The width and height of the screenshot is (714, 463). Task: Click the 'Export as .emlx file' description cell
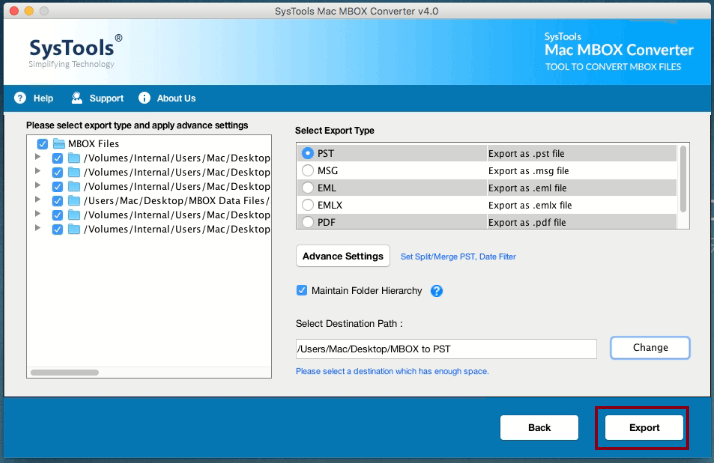(581, 205)
